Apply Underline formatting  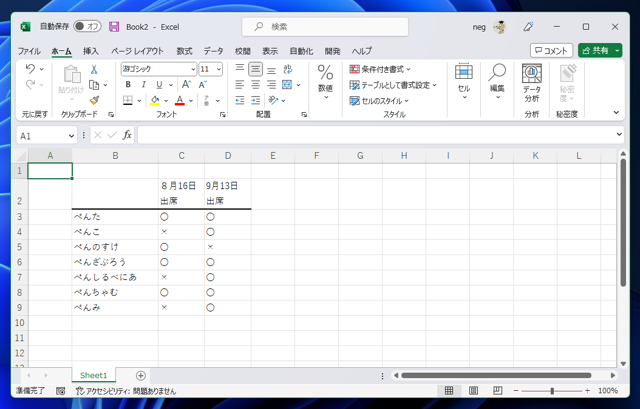159,84
